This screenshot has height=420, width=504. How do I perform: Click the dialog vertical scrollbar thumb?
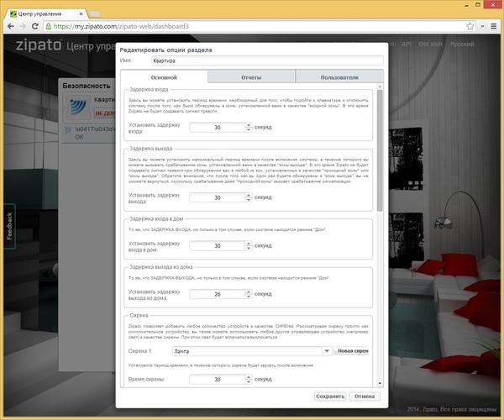tap(380, 150)
